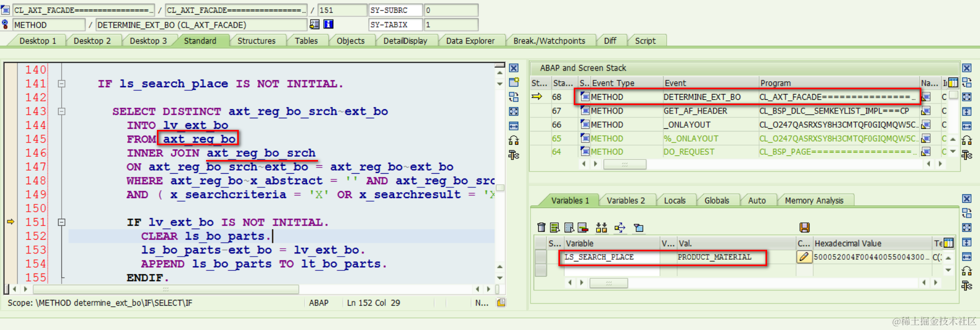Switch to the Variables 2 tab
980x330 pixels.
626,201
